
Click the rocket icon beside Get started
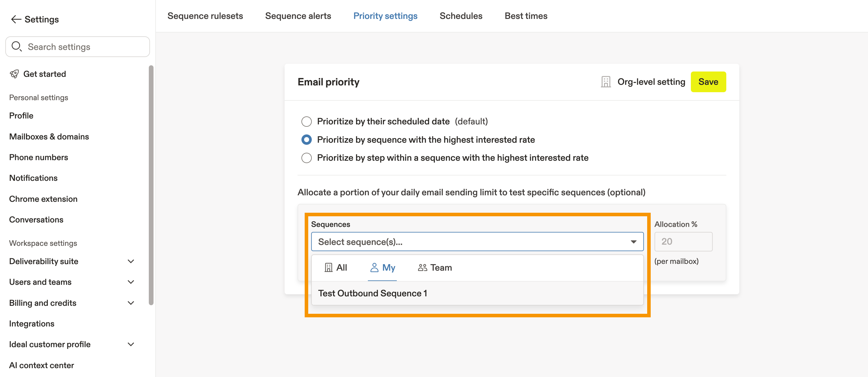[14, 74]
